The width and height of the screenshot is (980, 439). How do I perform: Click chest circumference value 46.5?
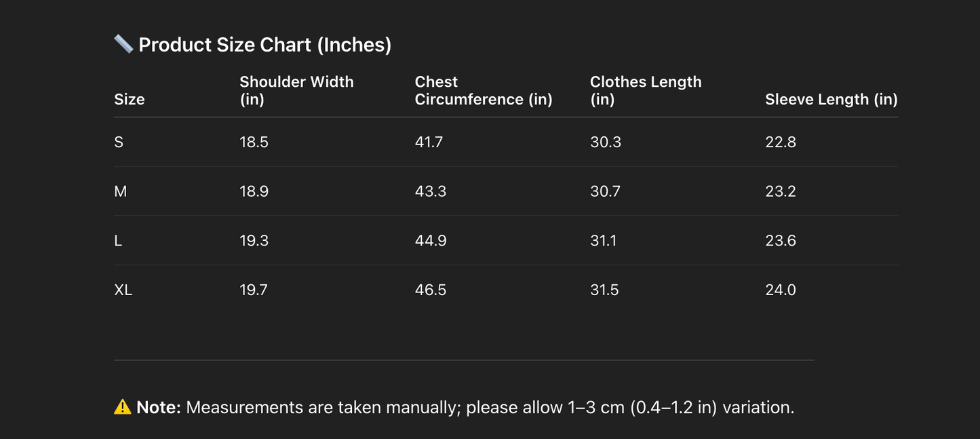[431, 290]
